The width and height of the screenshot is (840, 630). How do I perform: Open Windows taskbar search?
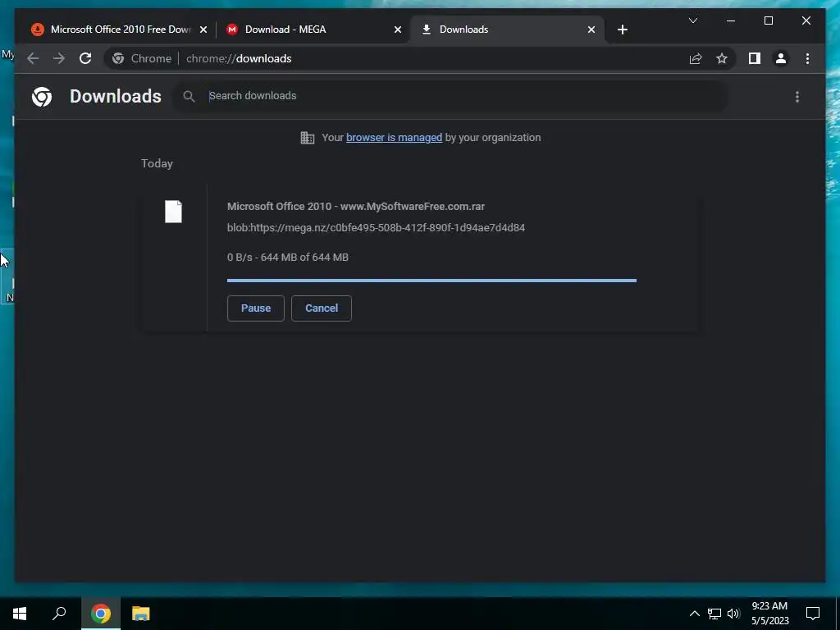(59, 614)
